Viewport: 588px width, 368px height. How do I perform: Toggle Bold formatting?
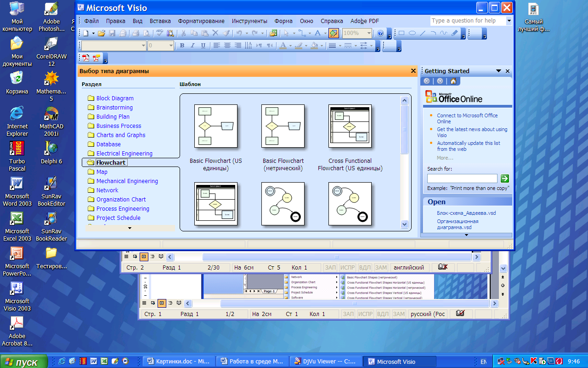tap(182, 46)
